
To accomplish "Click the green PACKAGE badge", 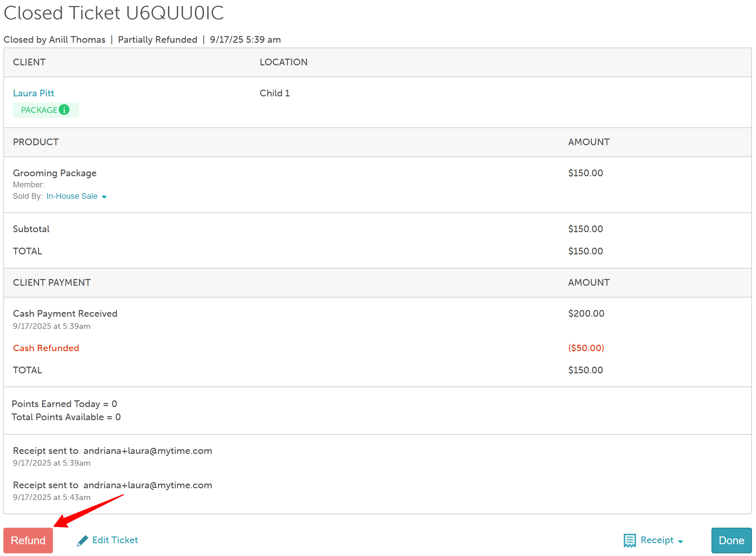I will pos(39,110).
